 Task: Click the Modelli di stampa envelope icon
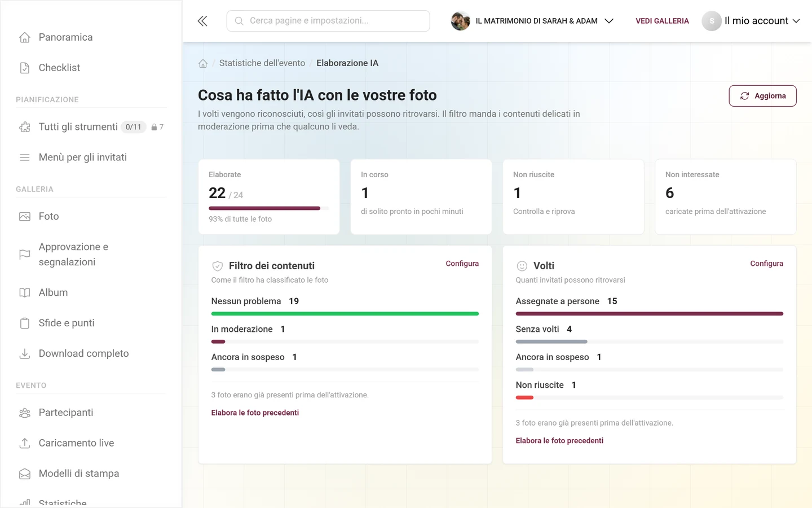click(25, 474)
